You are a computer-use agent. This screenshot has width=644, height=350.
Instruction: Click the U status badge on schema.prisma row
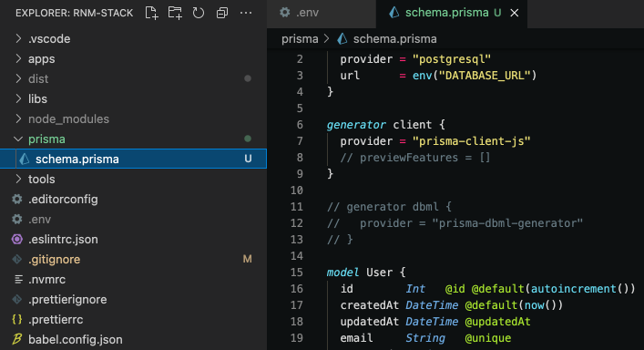[248, 159]
